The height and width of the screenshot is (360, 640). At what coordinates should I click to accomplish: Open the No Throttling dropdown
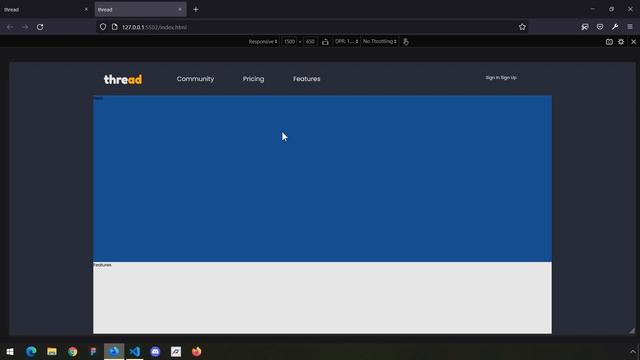tap(380, 42)
